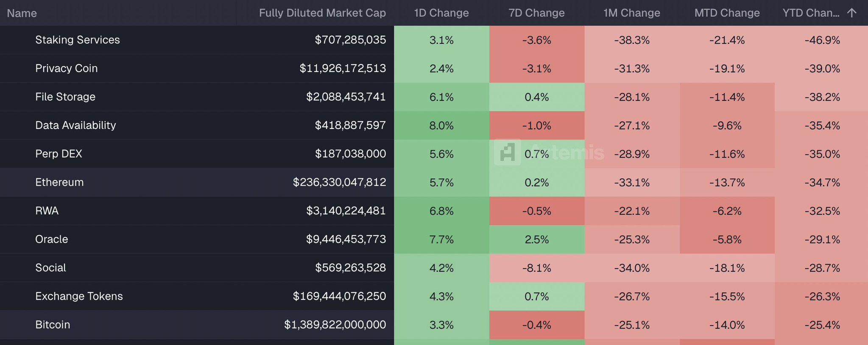The image size is (868, 345).
Task: Select the Data Availability row
Action: (75, 125)
